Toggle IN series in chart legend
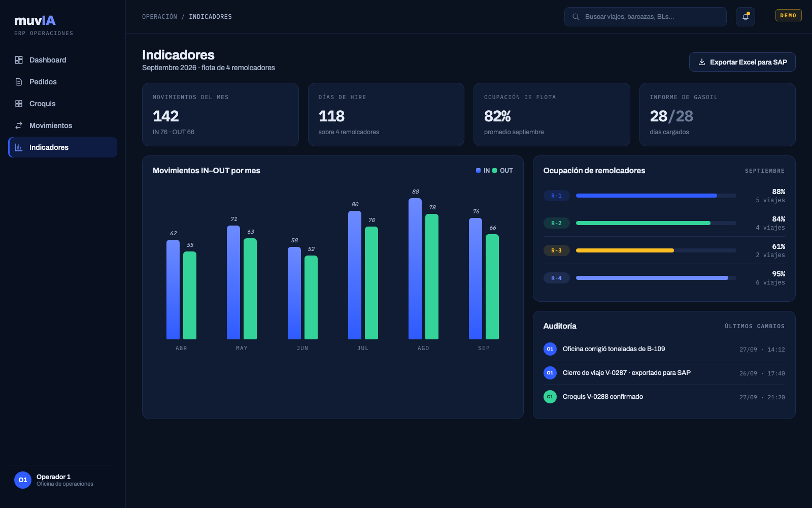The height and width of the screenshot is (508, 812). pyautogui.click(x=483, y=171)
